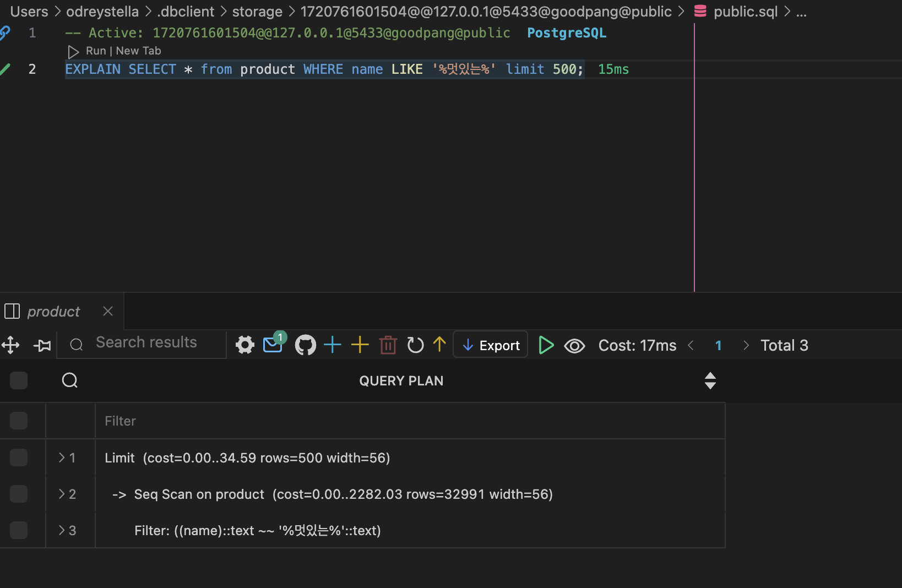Screen dimensions: 902x588
Task: Click the EXPLAIN SELECT query line
Action: [324, 69]
